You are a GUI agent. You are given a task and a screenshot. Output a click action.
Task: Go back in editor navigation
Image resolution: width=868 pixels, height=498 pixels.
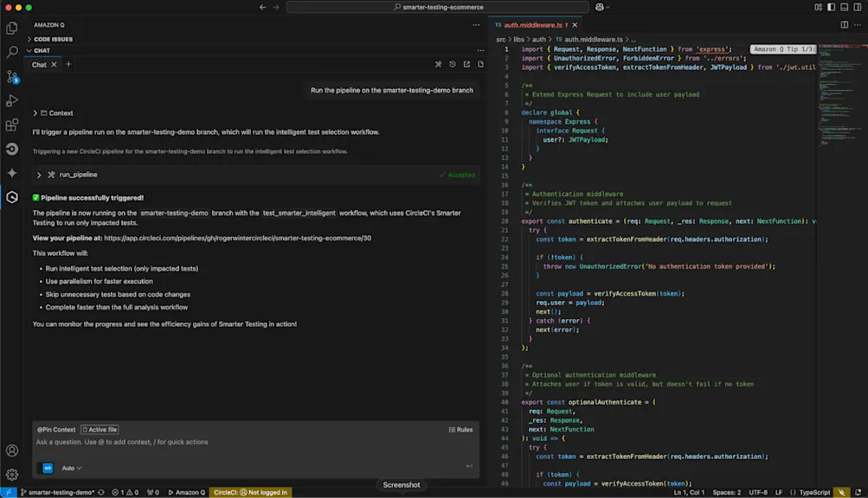[x=262, y=7]
